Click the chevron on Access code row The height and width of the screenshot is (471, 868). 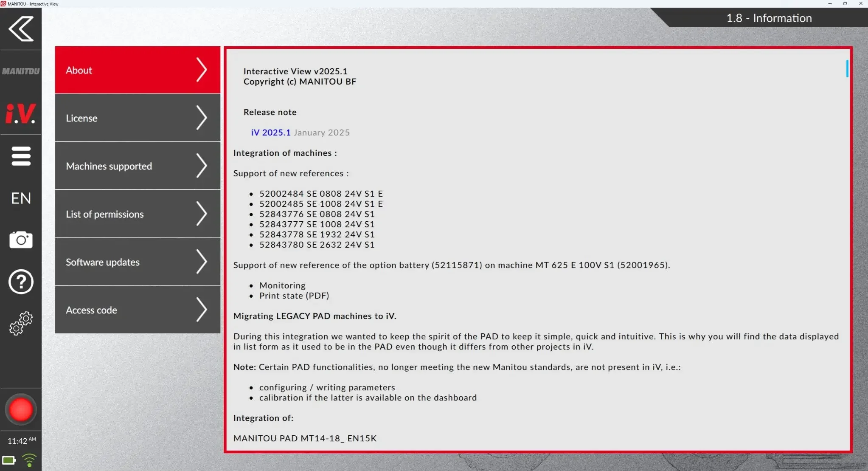tap(202, 310)
